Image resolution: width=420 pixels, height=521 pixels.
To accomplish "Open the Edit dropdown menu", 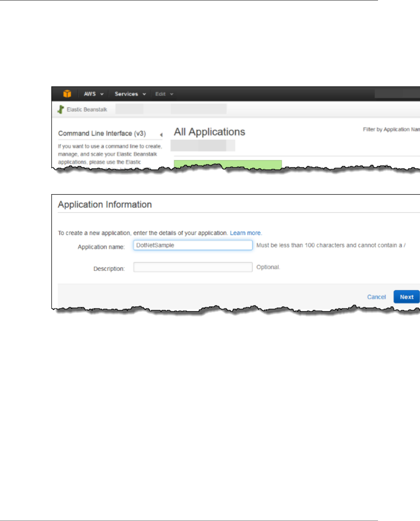I will [x=164, y=94].
